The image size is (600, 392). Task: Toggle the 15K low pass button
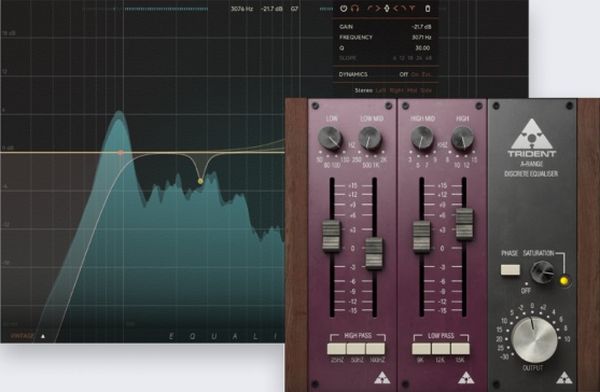(x=460, y=349)
